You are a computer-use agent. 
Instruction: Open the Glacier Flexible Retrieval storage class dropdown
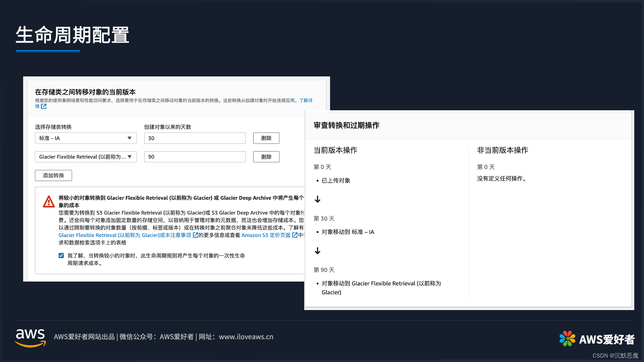click(x=86, y=157)
